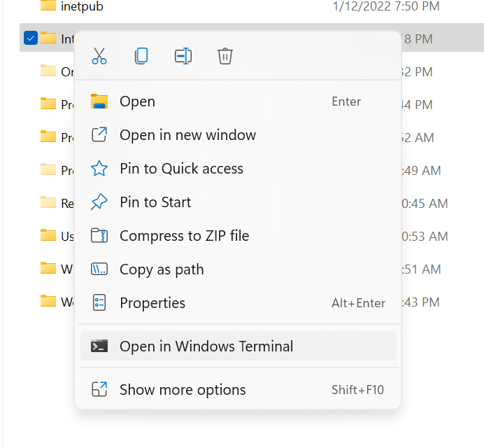Uncheck the selected folder's blue checkbox

31,38
